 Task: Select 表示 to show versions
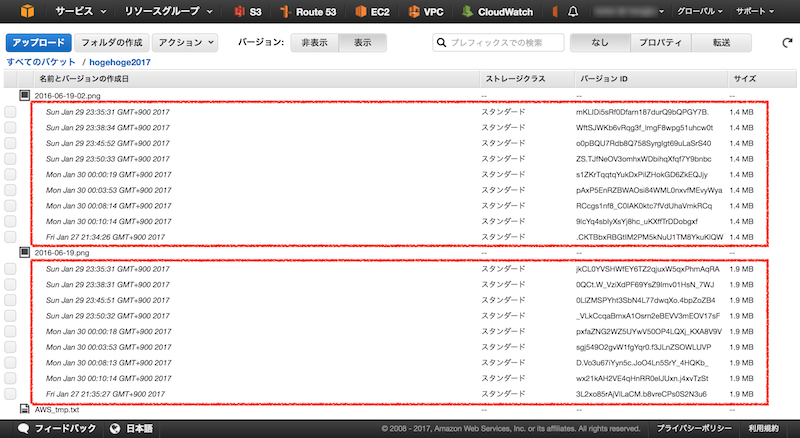coord(363,43)
